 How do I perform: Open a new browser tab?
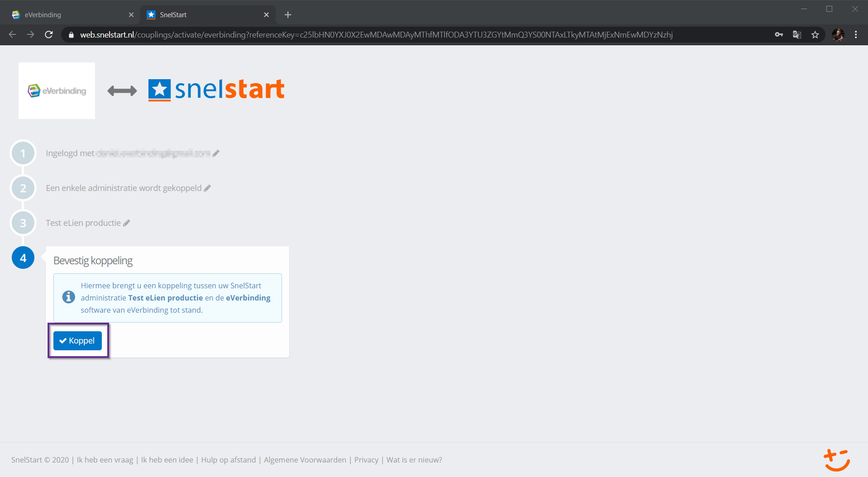click(x=288, y=15)
